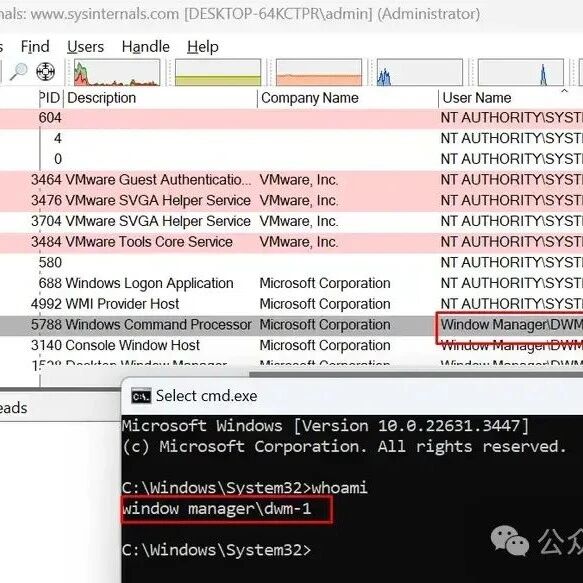The height and width of the screenshot is (583, 583).
Task: Open the graph with single blue spike
Action: click(521, 72)
